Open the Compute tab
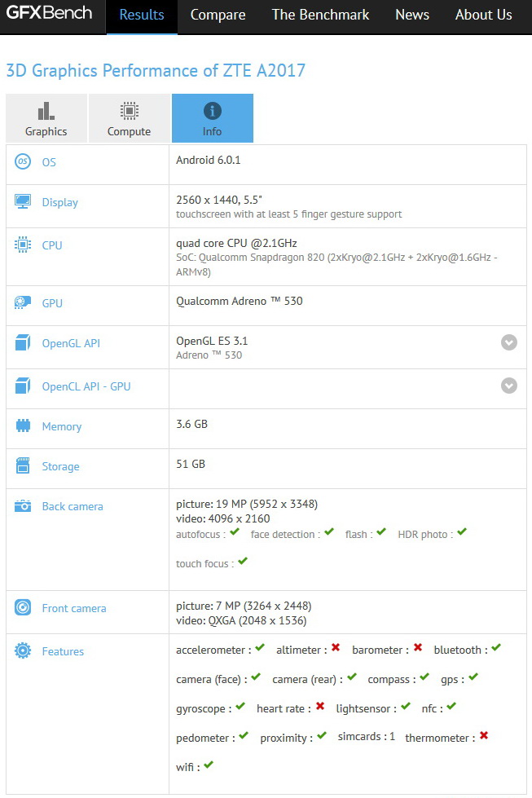The height and width of the screenshot is (798, 532). point(130,119)
